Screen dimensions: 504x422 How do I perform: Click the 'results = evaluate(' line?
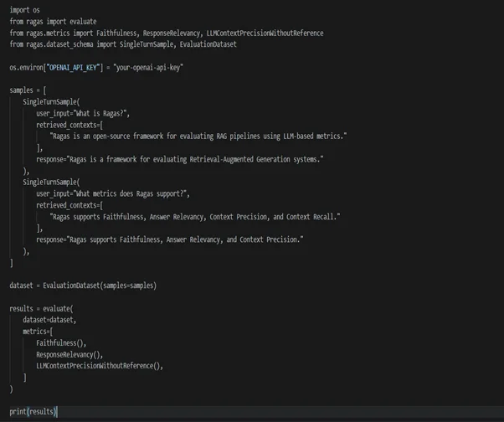pyautogui.click(x=42, y=308)
